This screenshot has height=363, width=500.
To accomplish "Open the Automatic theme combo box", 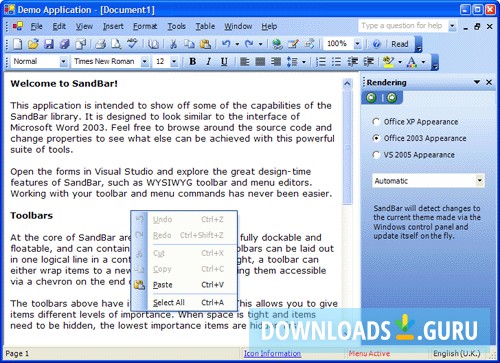I will click(428, 181).
